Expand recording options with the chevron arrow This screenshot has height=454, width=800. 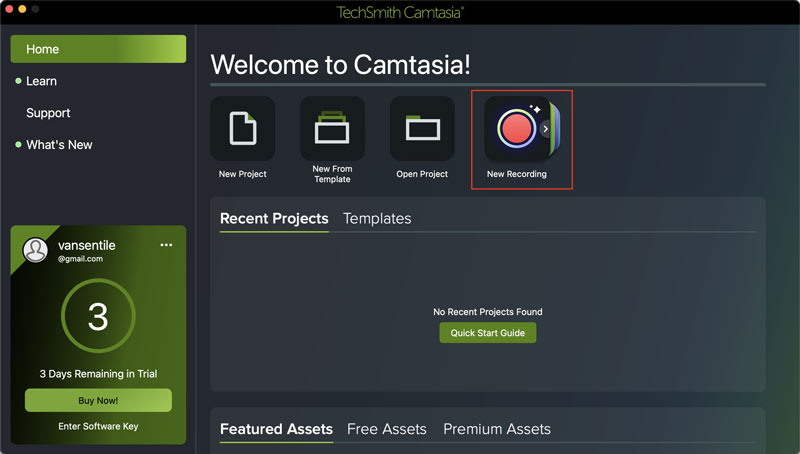546,129
